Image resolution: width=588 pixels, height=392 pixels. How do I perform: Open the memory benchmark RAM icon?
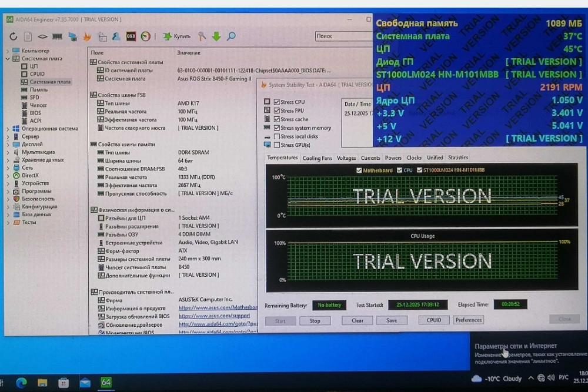(x=57, y=36)
